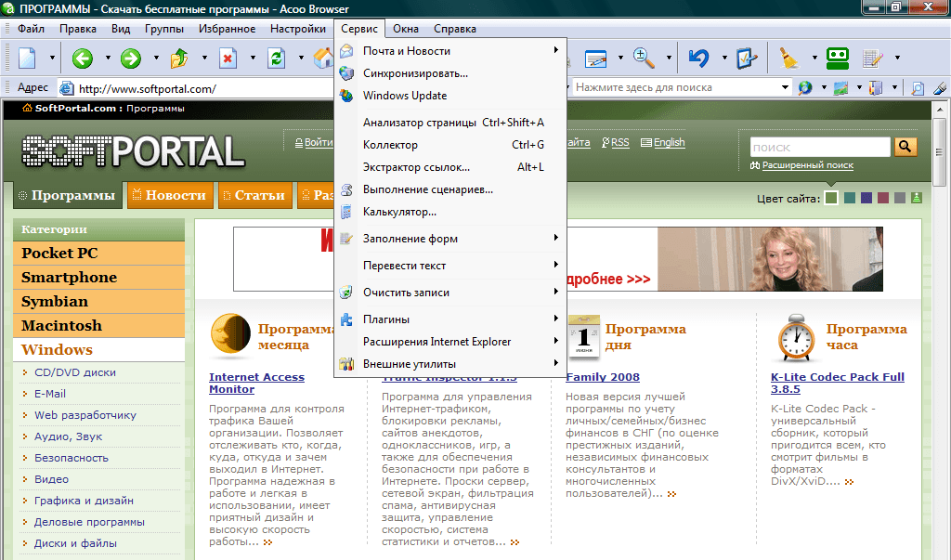
Task: Open the Файл menu
Action: 31,29
